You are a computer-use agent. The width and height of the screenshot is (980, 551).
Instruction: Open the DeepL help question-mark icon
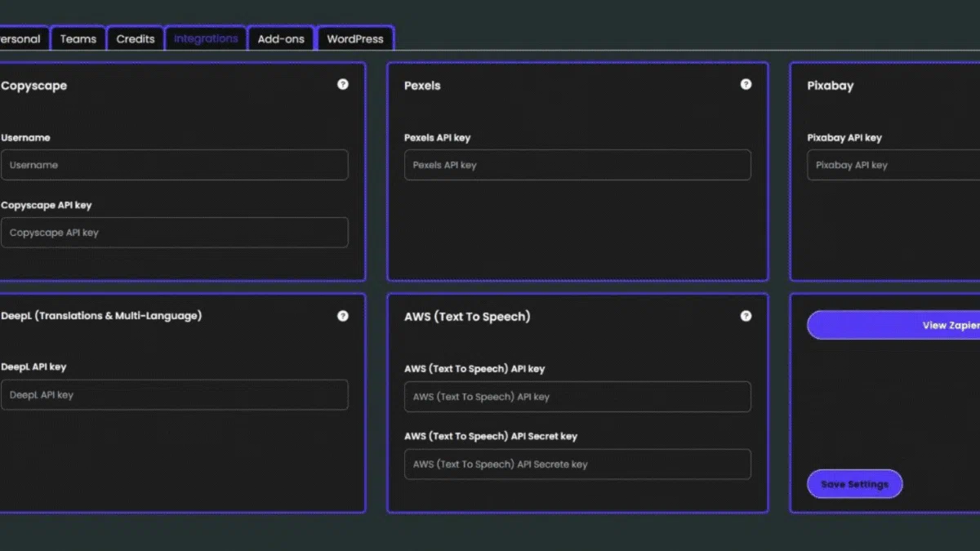343,316
